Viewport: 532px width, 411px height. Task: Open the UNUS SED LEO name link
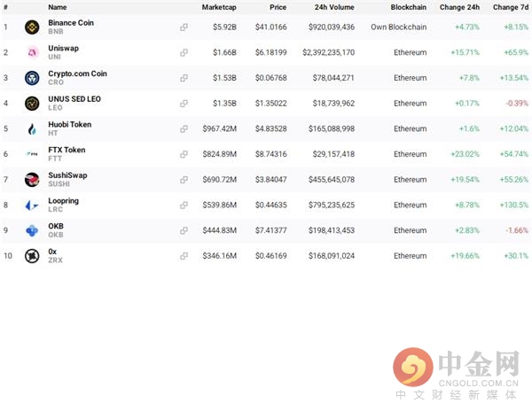coord(74,99)
